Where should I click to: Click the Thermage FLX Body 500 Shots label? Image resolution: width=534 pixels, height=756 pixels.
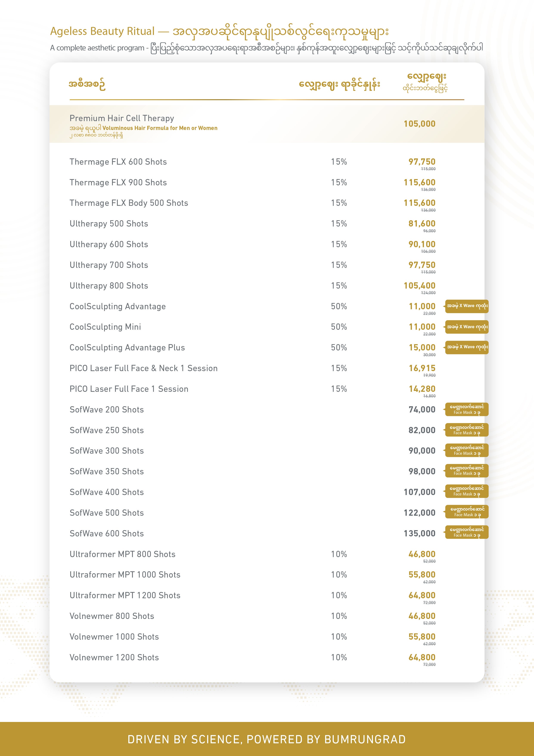coord(129,203)
